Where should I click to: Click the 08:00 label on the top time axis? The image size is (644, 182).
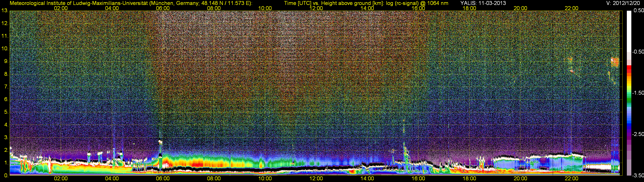[214, 8]
